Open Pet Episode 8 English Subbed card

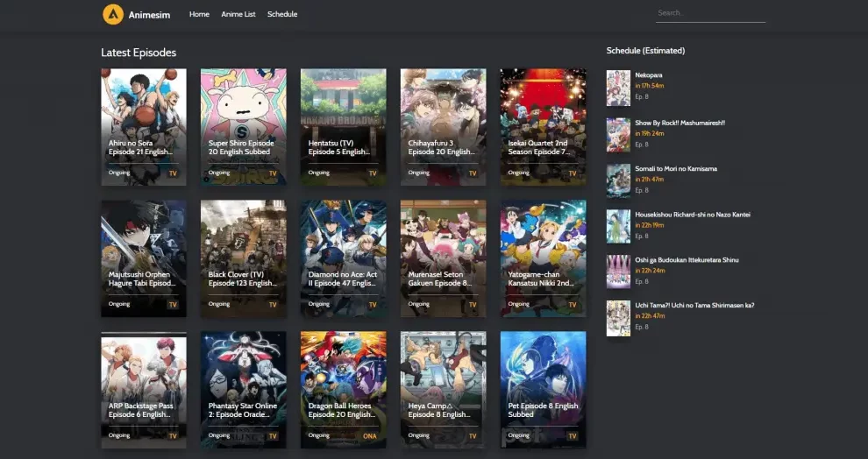[543, 390]
